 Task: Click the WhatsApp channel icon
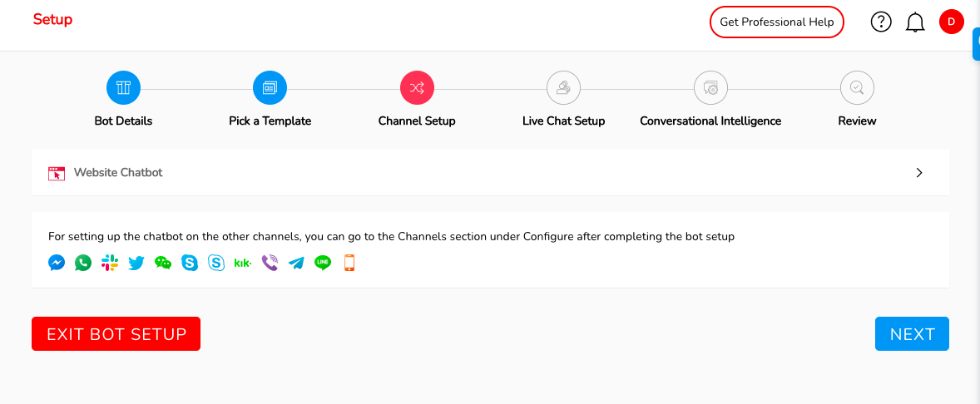coord(83,263)
